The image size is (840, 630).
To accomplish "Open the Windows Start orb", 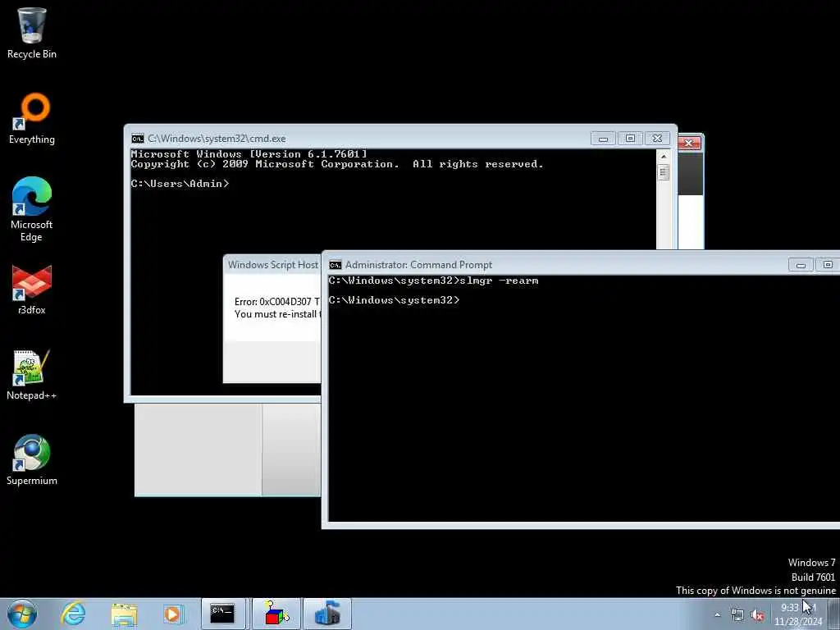I will click(x=22, y=614).
